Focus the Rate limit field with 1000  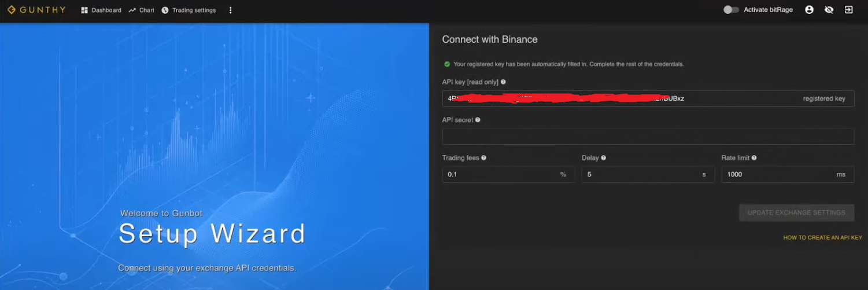[788, 174]
